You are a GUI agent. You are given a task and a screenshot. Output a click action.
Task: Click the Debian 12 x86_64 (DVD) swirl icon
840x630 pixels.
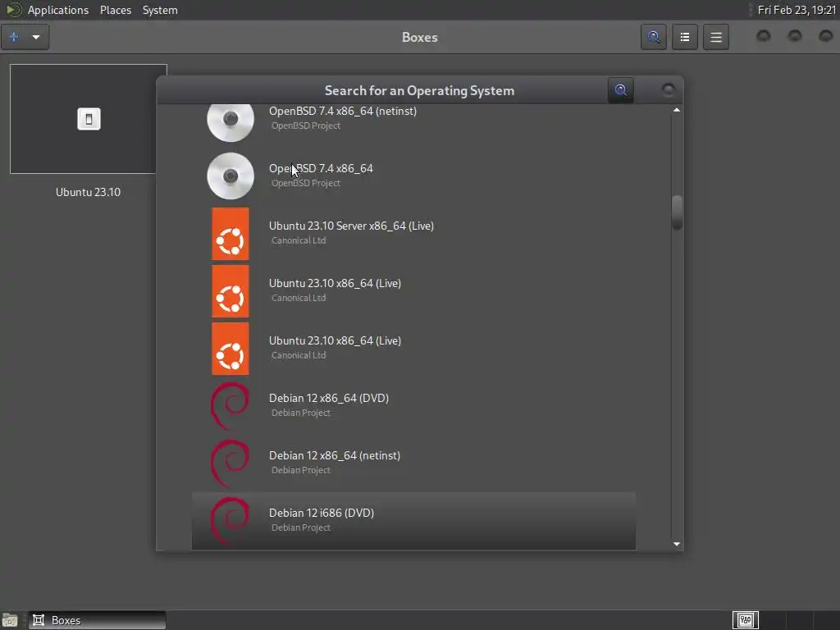click(x=231, y=406)
